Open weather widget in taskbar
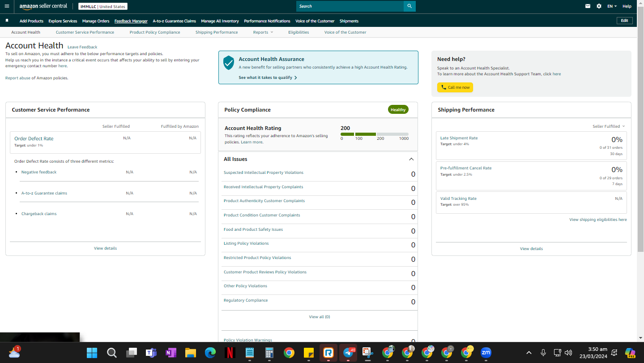The height and width of the screenshot is (363, 644). (x=14, y=352)
